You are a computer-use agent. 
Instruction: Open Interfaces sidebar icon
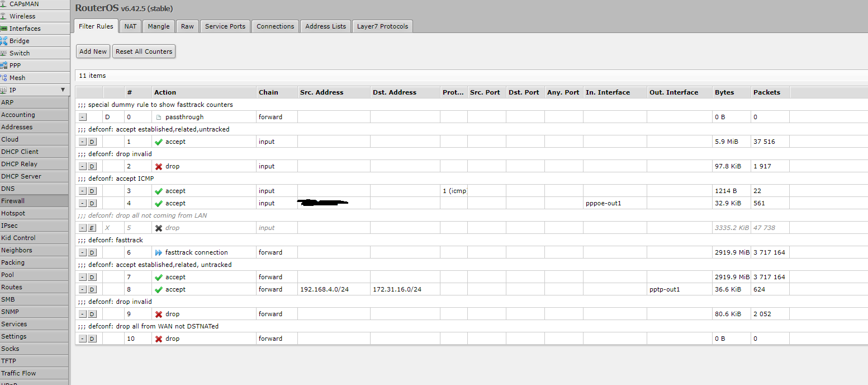(4, 29)
